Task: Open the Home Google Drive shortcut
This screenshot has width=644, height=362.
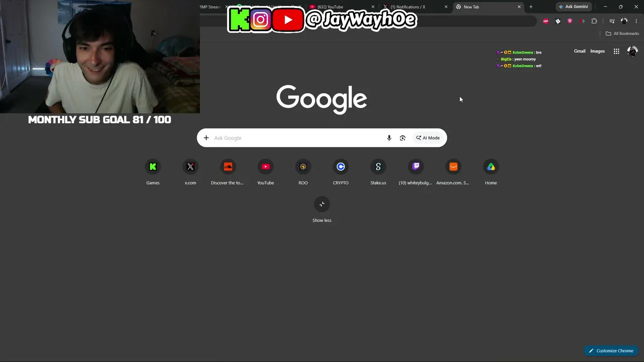Action: (491, 172)
